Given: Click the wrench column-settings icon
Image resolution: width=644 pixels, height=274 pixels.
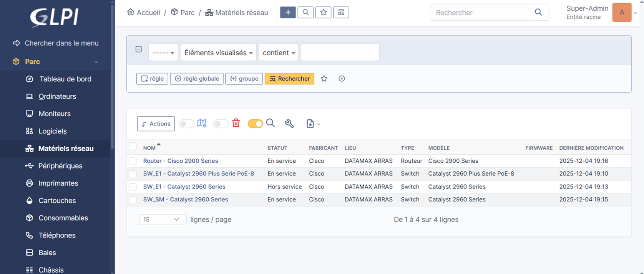Looking at the screenshot, I should coord(289,123).
